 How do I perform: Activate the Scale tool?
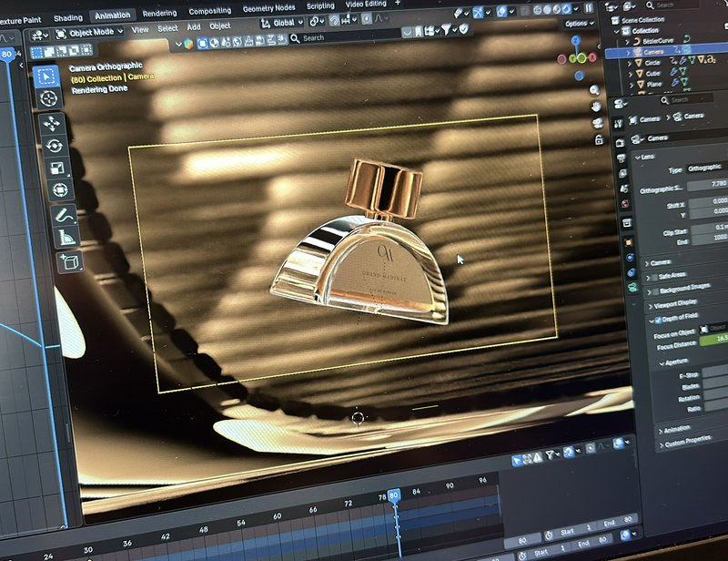(x=57, y=168)
